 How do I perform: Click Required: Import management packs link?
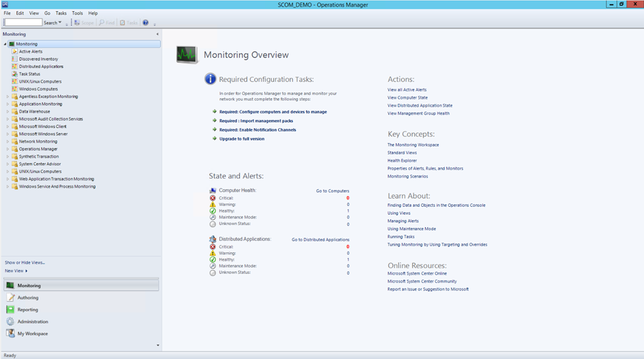pos(256,121)
